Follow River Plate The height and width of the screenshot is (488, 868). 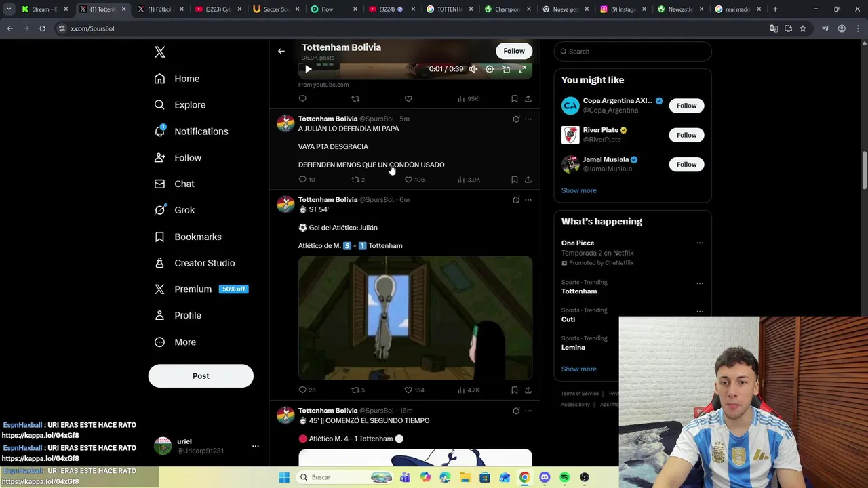click(x=686, y=135)
